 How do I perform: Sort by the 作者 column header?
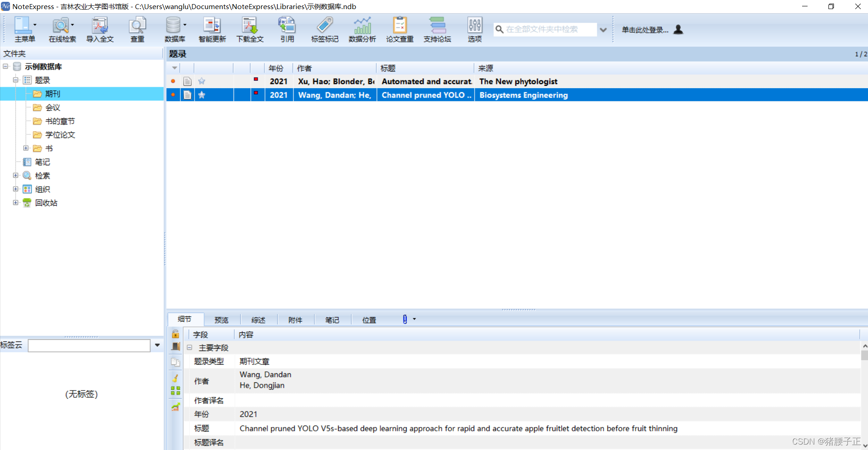(x=334, y=68)
